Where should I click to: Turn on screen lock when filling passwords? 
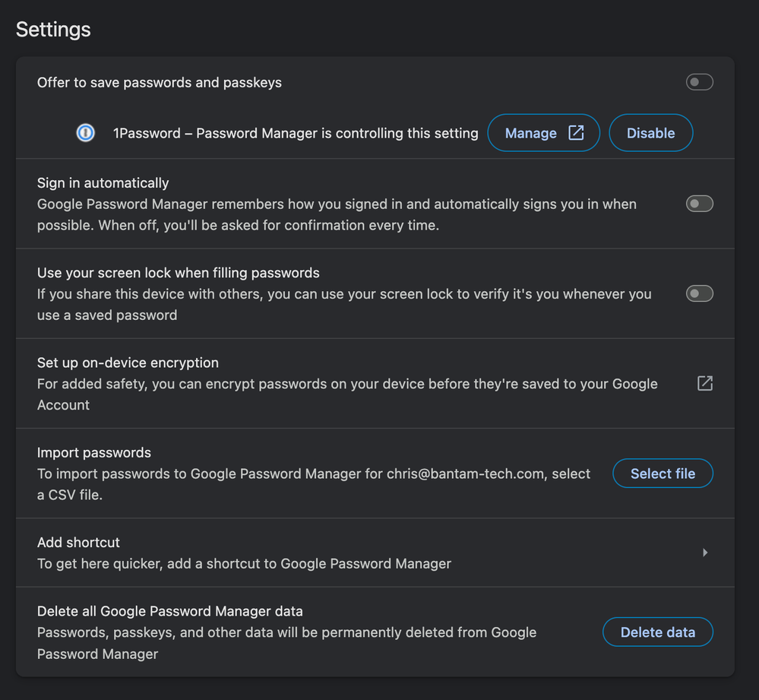click(700, 293)
